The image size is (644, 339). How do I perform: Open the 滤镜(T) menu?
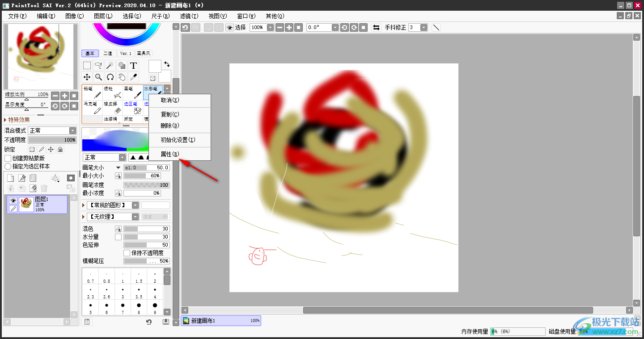click(189, 16)
